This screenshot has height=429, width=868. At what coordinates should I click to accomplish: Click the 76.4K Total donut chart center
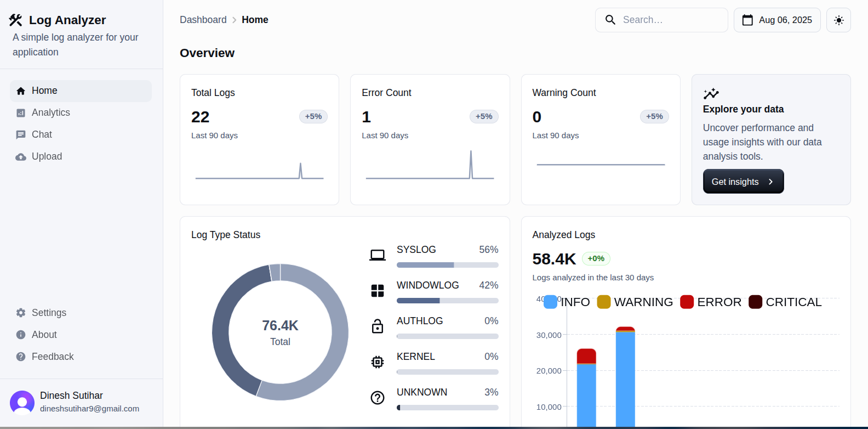pos(280,332)
